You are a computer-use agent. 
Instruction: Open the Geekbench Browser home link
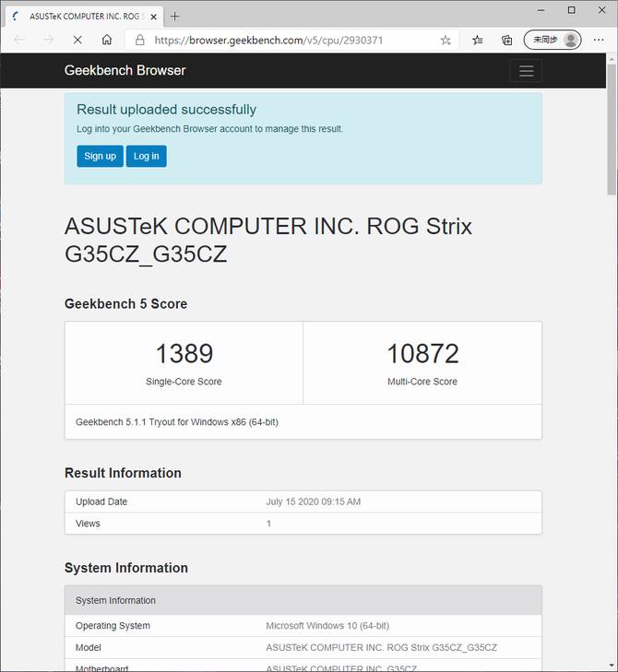[x=125, y=70]
